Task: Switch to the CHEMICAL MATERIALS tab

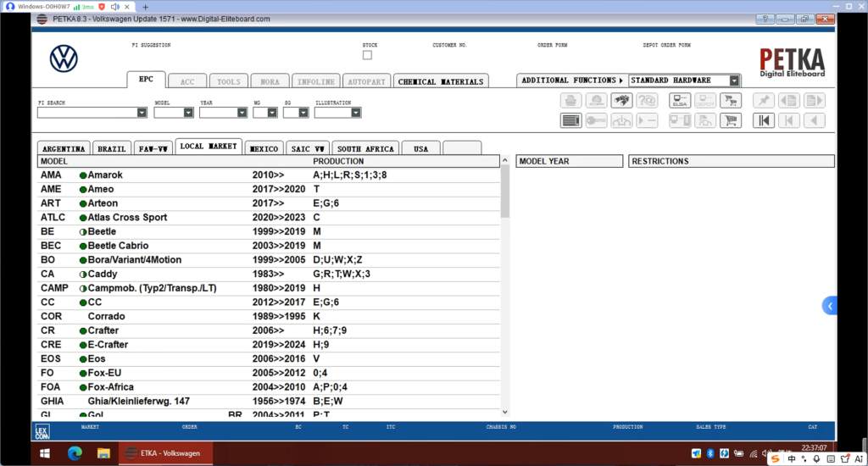Action: pos(441,81)
